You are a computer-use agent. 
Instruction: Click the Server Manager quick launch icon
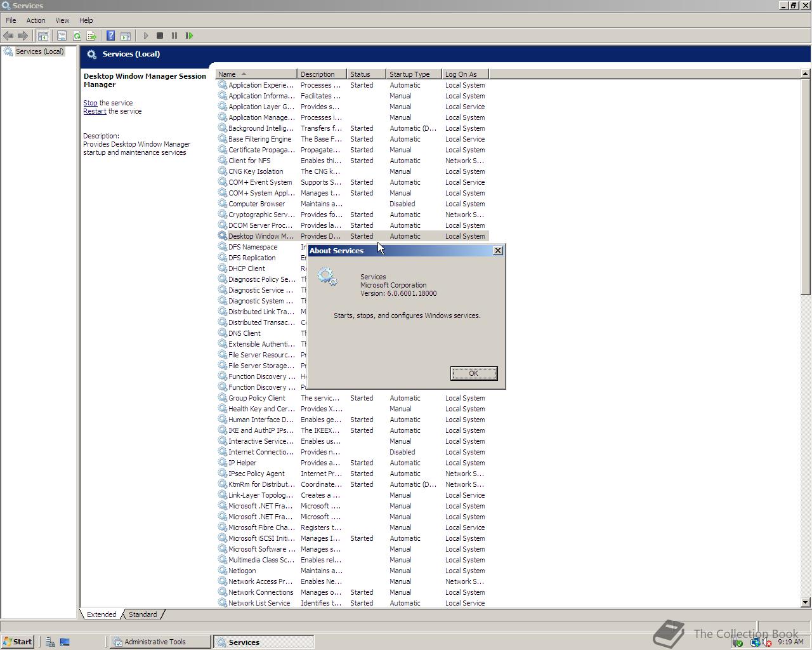50,642
